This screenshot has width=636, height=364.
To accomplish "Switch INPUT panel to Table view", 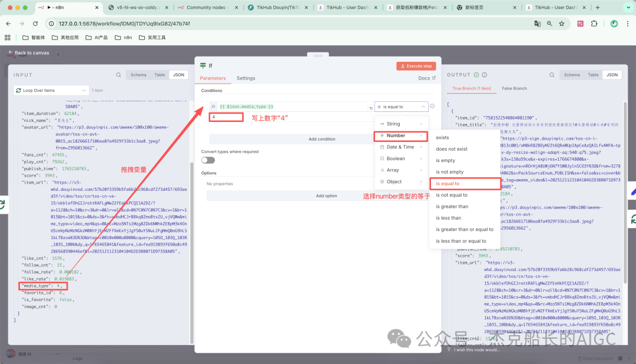I will [x=160, y=75].
